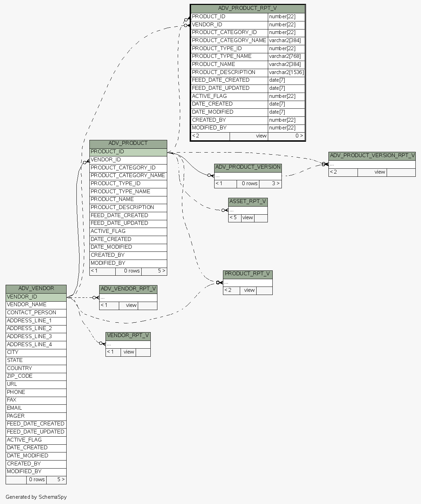Click PRODUCT_CATEGORY_ID in ADV_PRODUCT table
This screenshot has height=504, width=421.
coord(128,168)
